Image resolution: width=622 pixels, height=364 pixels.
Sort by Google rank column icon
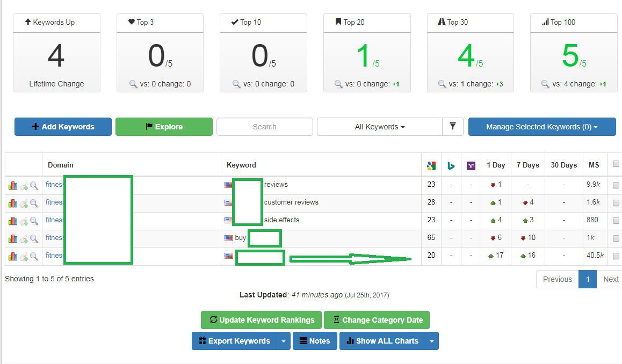431,166
